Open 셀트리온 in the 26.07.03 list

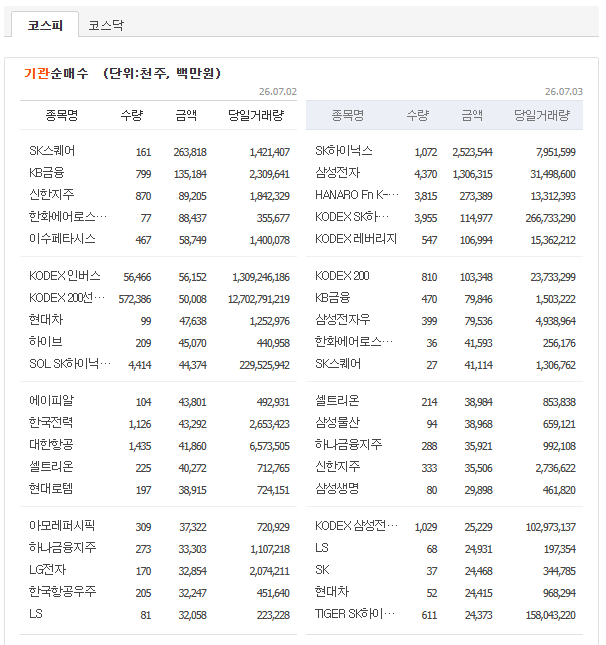(337, 401)
